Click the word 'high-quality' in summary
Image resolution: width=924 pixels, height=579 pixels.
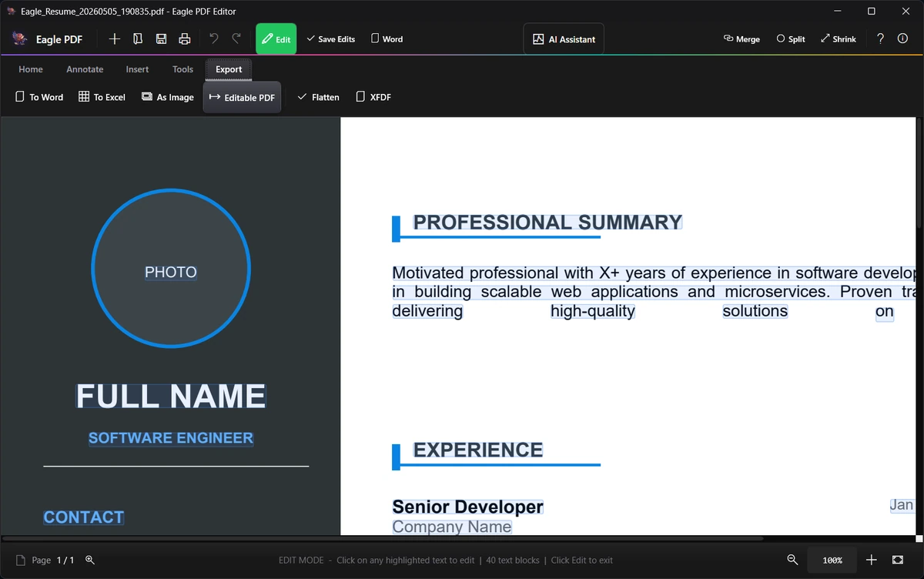tap(593, 311)
